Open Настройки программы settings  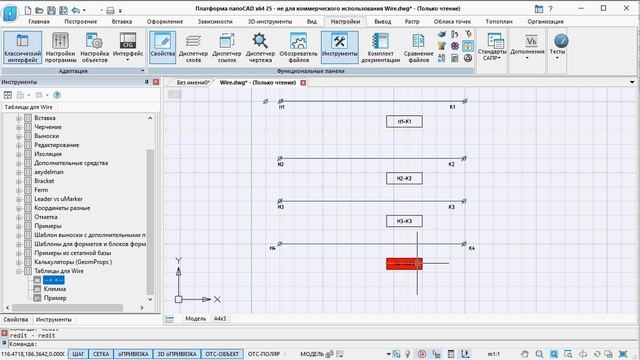60,47
